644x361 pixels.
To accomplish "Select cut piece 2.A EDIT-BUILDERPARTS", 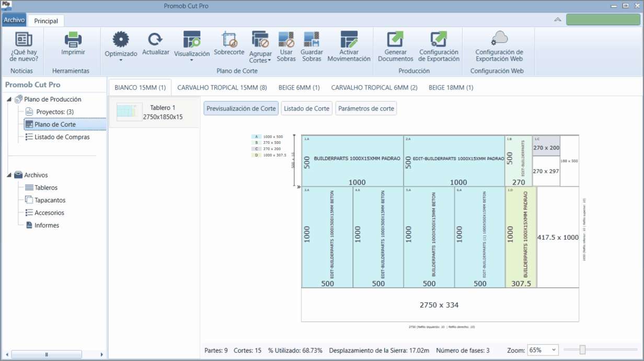I will tap(454, 161).
